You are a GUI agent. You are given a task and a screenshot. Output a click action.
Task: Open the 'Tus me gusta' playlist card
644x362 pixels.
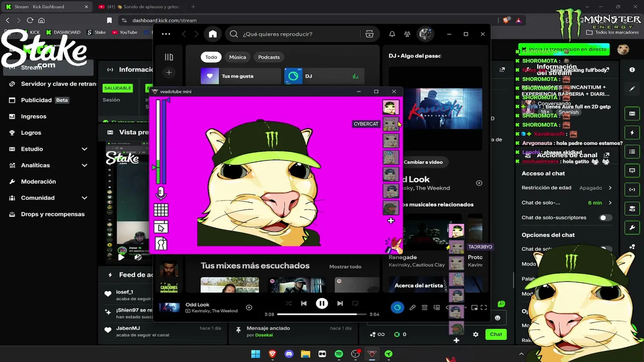click(241, 76)
